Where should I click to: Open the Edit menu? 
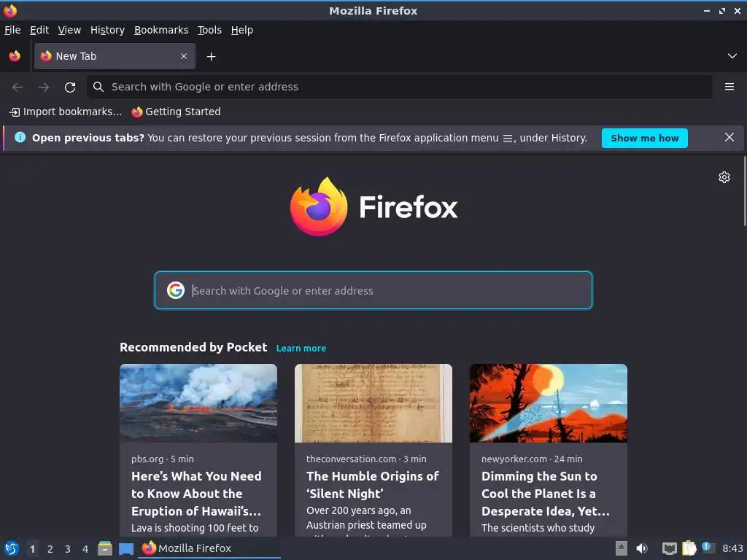tap(39, 30)
